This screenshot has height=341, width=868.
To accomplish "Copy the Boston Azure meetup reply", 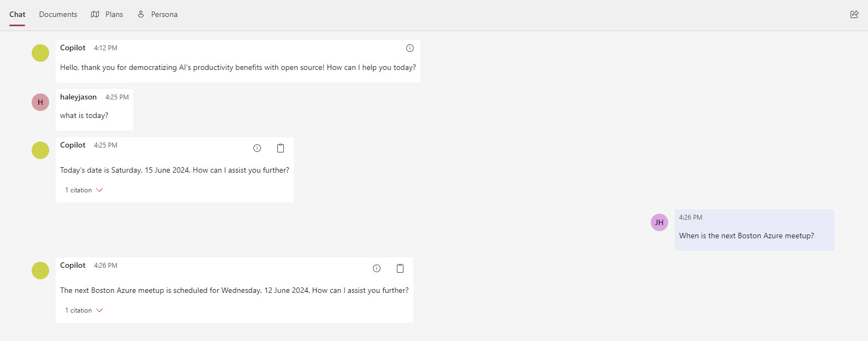I will 400,268.
